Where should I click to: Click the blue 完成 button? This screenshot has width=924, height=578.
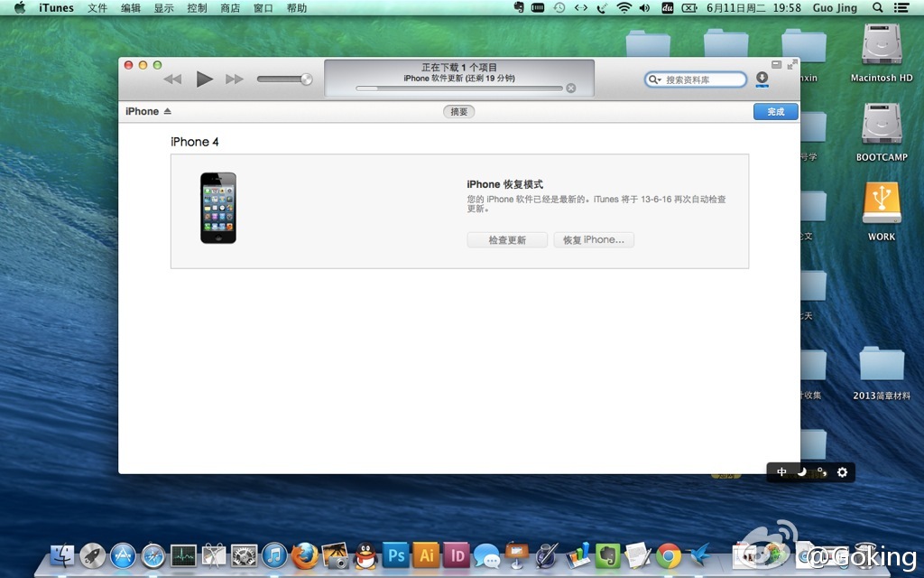775,111
